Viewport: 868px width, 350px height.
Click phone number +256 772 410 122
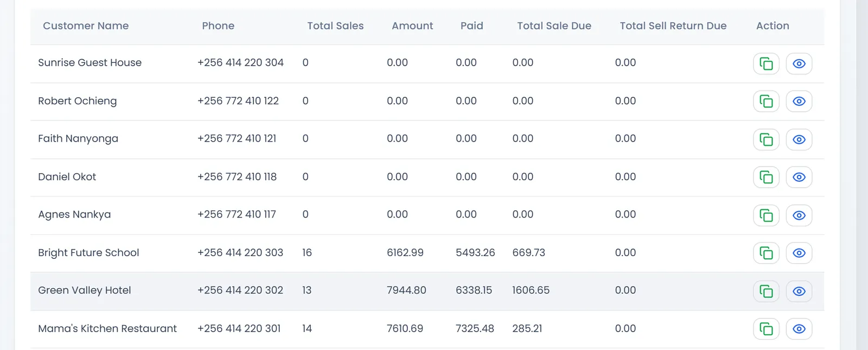point(238,101)
